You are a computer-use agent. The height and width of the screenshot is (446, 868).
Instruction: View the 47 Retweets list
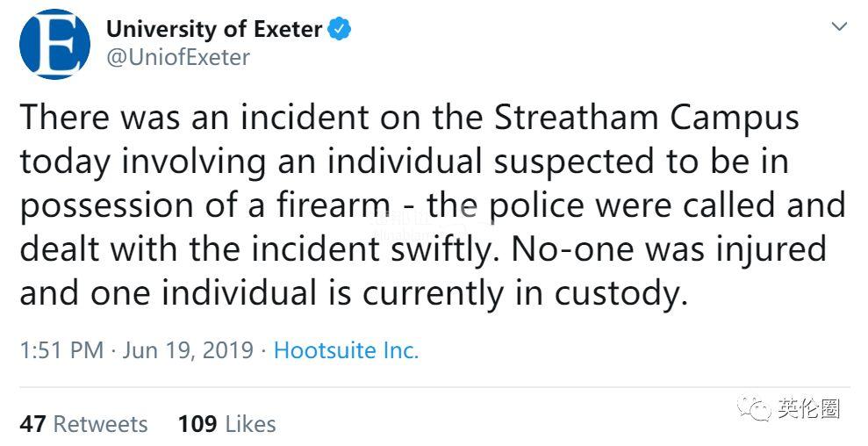tap(84, 424)
